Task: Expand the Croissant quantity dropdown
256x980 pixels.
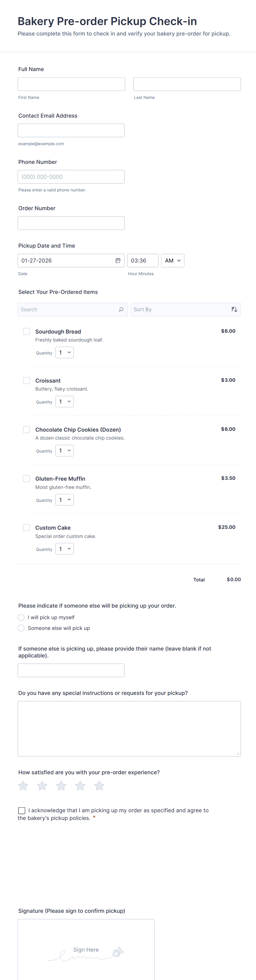Action: click(65, 402)
